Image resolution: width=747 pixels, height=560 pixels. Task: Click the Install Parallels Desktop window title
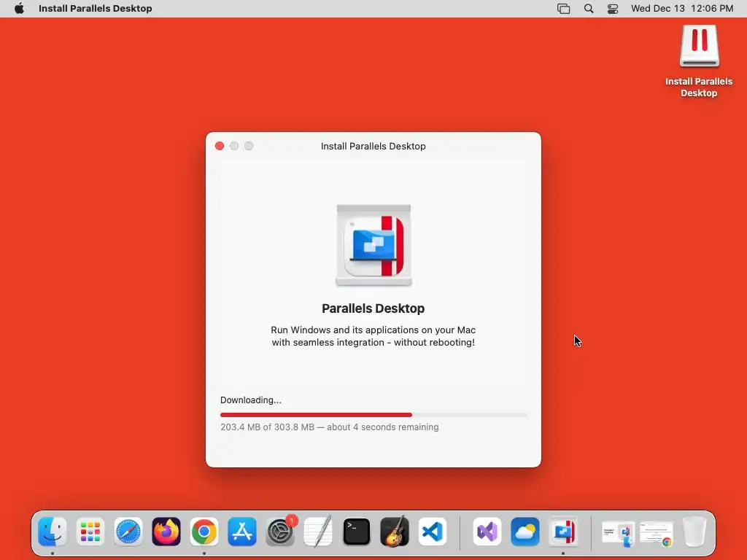click(x=373, y=146)
